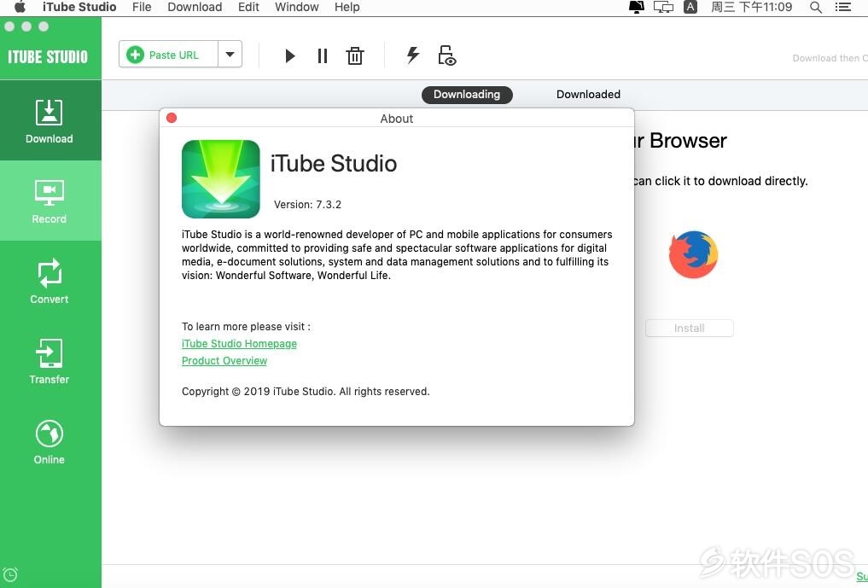The width and height of the screenshot is (868, 588).
Task: Resume downloads with the play icon
Action: (289, 56)
